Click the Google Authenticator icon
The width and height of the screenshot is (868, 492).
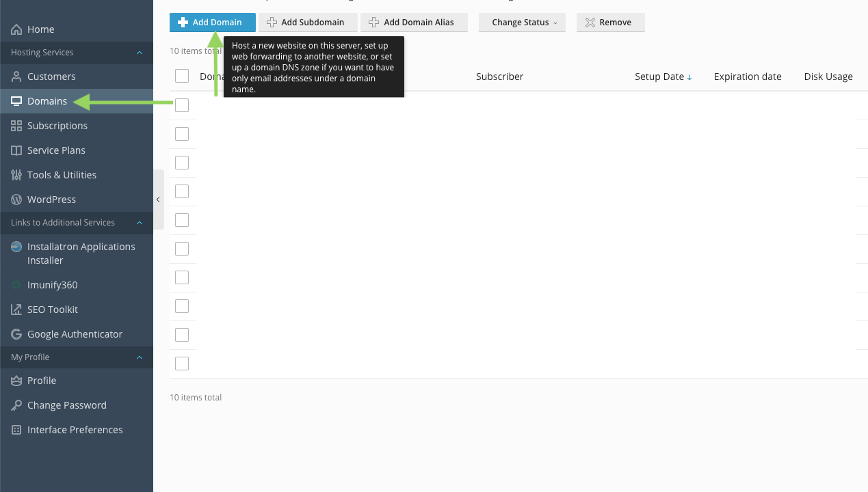point(16,334)
